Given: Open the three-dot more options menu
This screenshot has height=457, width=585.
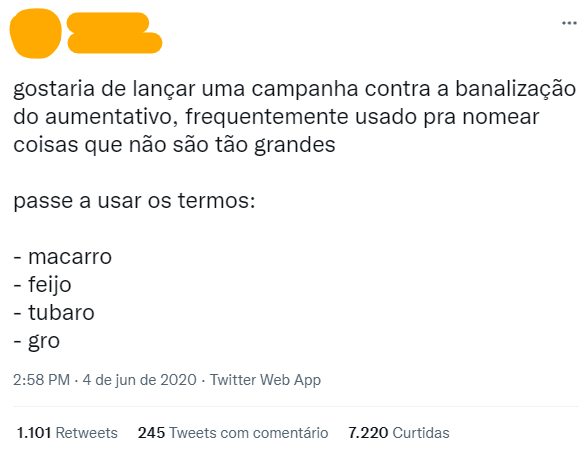Looking at the screenshot, I should [569, 23].
